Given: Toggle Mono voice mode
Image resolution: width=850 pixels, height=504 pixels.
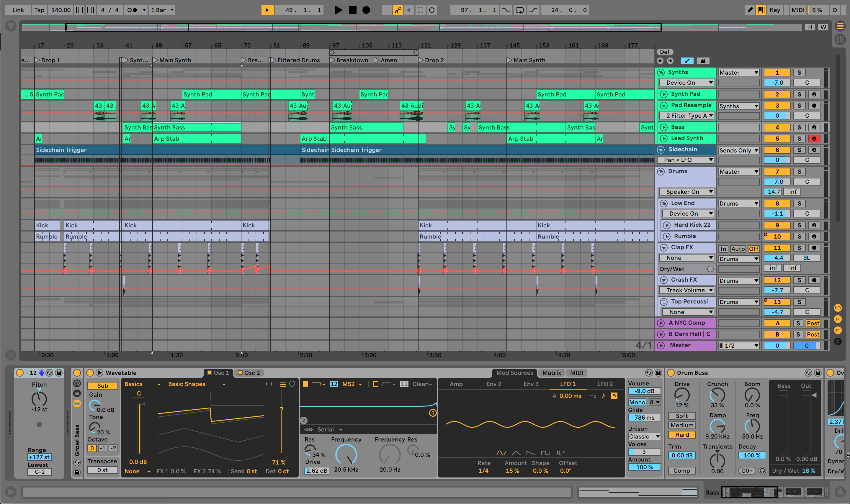Looking at the screenshot, I should click(x=637, y=402).
